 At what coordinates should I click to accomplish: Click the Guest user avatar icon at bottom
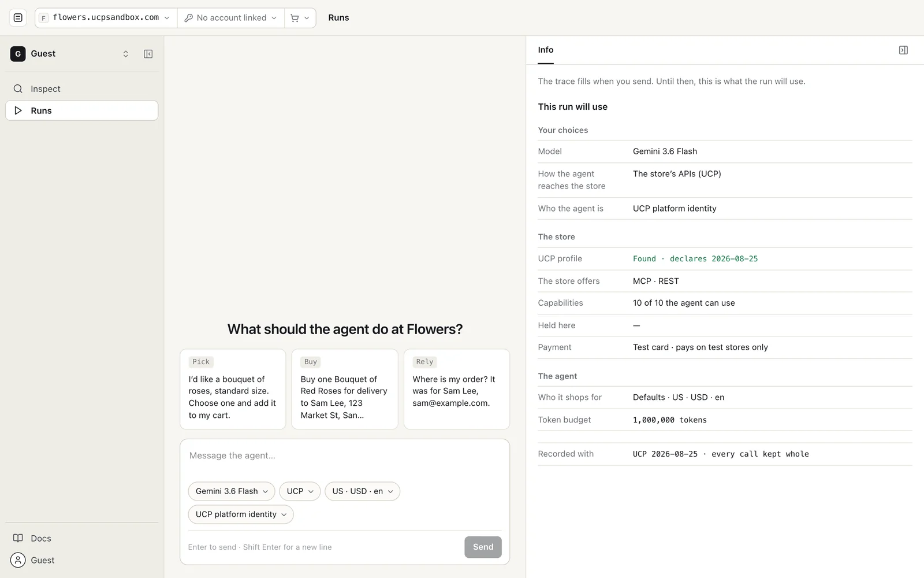tap(18, 560)
